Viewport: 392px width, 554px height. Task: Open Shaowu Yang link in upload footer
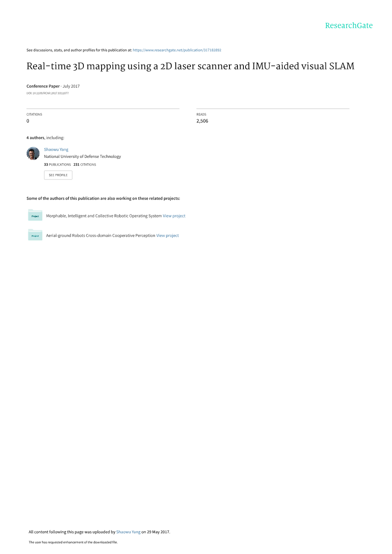(x=128, y=532)
